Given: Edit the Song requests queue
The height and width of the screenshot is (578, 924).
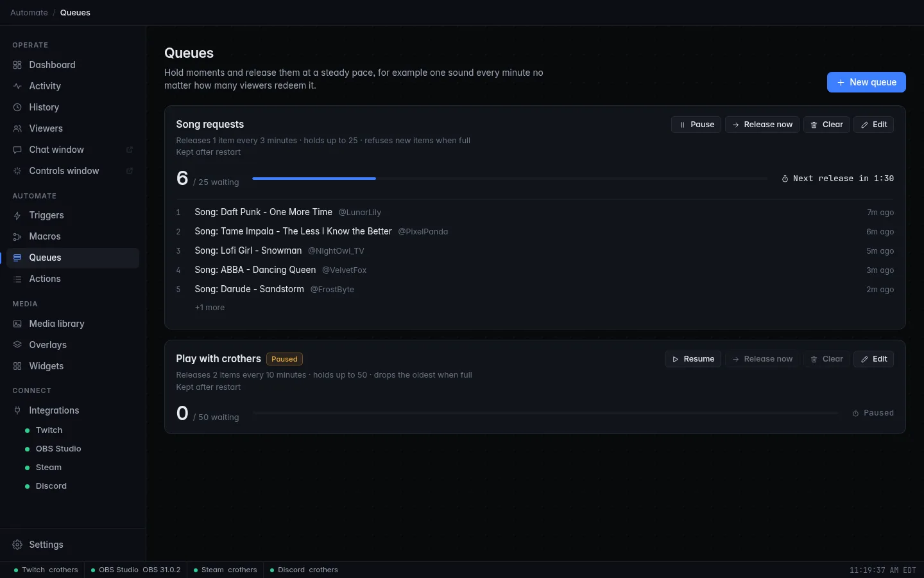Looking at the screenshot, I should pyautogui.click(x=873, y=125).
